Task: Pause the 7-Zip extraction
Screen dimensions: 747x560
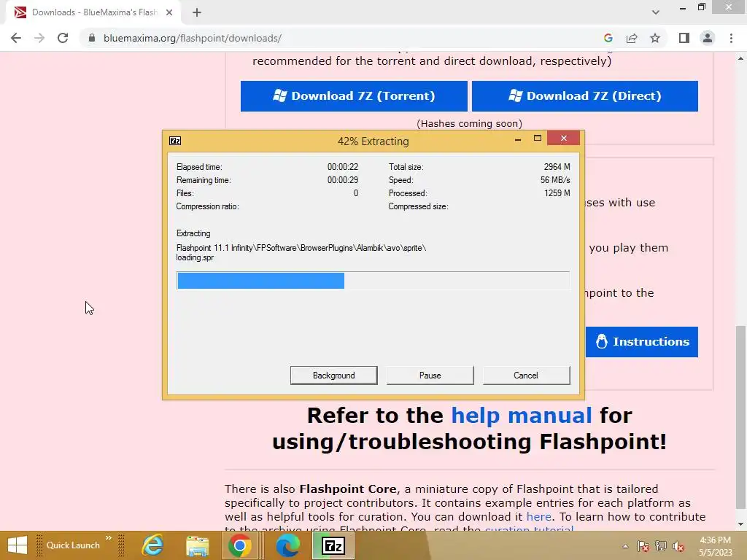Action: tap(430, 376)
